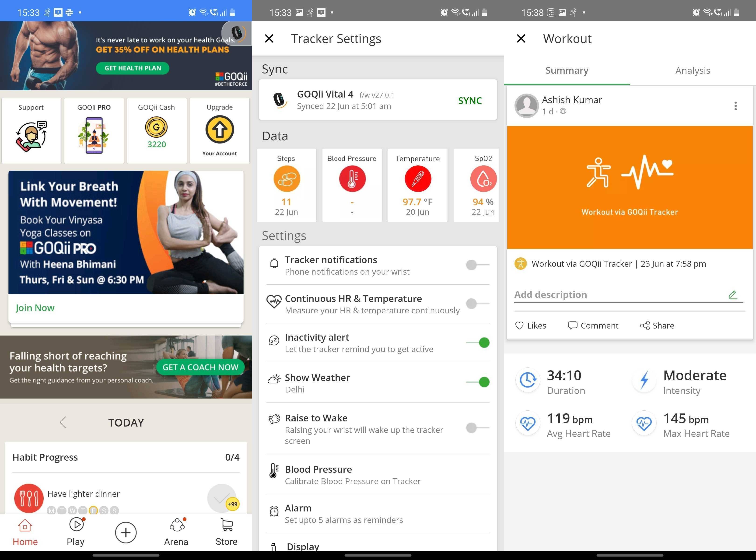Open the Alarm settings row
The image size is (756, 560).
[378, 514]
